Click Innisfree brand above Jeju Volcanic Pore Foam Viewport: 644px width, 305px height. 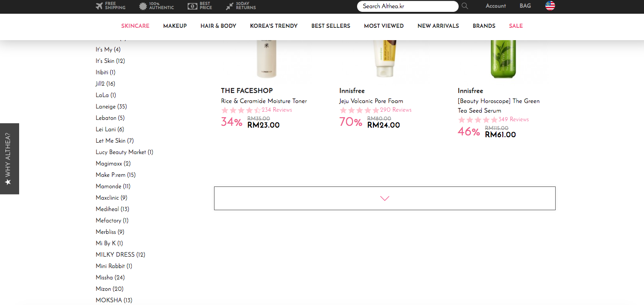pos(352,91)
